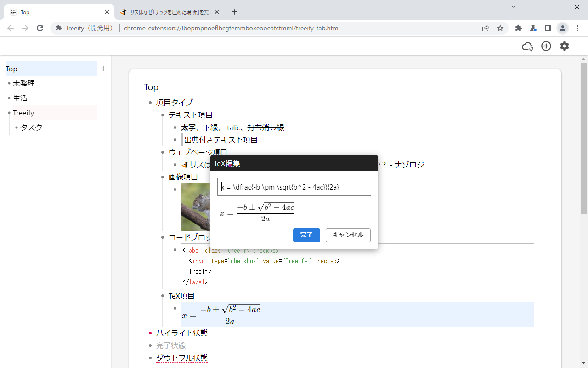
Task: Click the テキスト項目 label
Action: tap(191, 115)
